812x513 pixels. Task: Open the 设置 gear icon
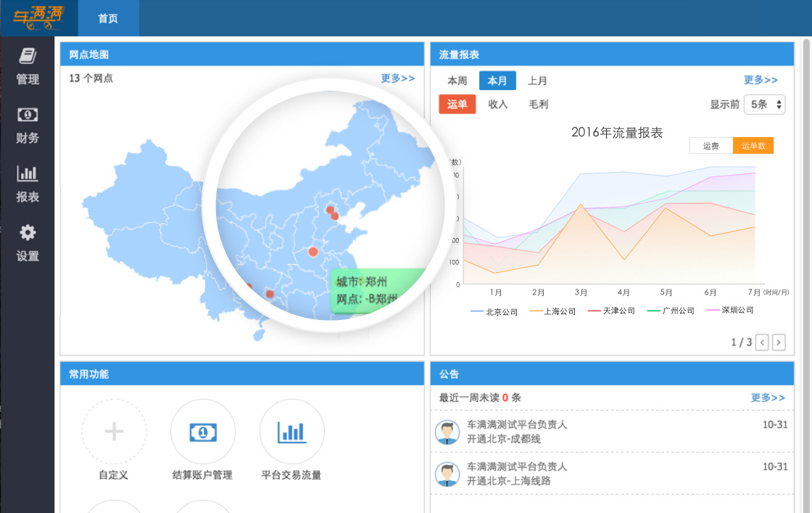tap(28, 232)
